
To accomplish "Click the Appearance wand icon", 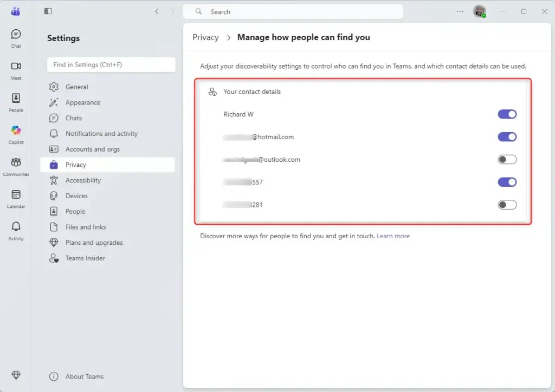I will (54, 102).
